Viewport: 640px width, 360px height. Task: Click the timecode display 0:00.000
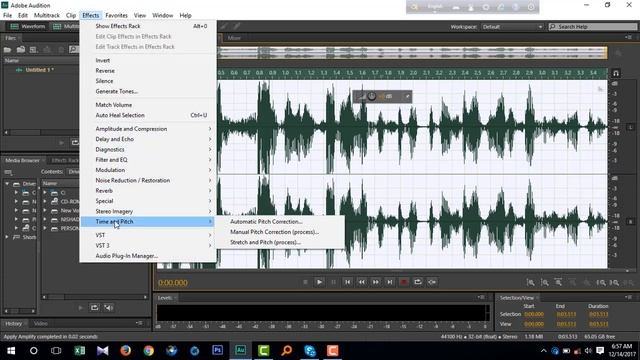(173, 282)
